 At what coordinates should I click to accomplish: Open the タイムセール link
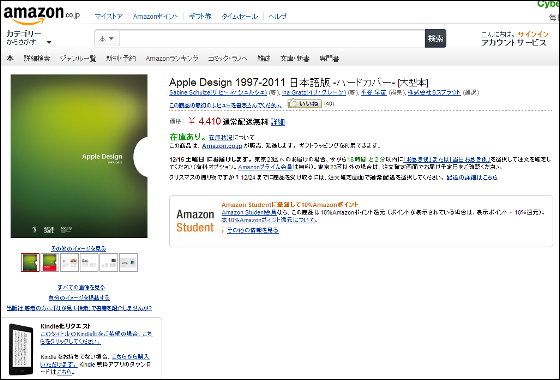pyautogui.click(x=240, y=16)
